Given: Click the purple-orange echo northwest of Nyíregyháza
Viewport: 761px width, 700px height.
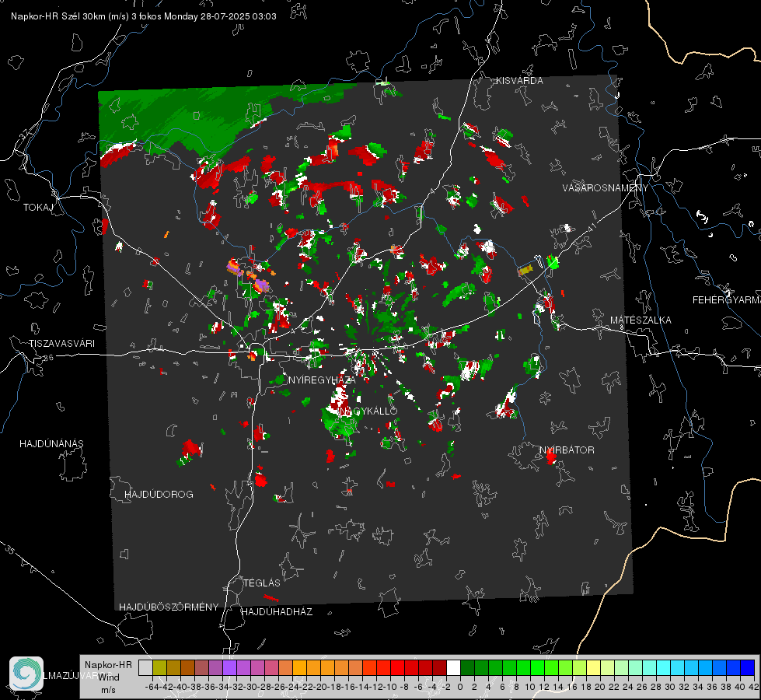Looking at the screenshot, I should (235, 268).
